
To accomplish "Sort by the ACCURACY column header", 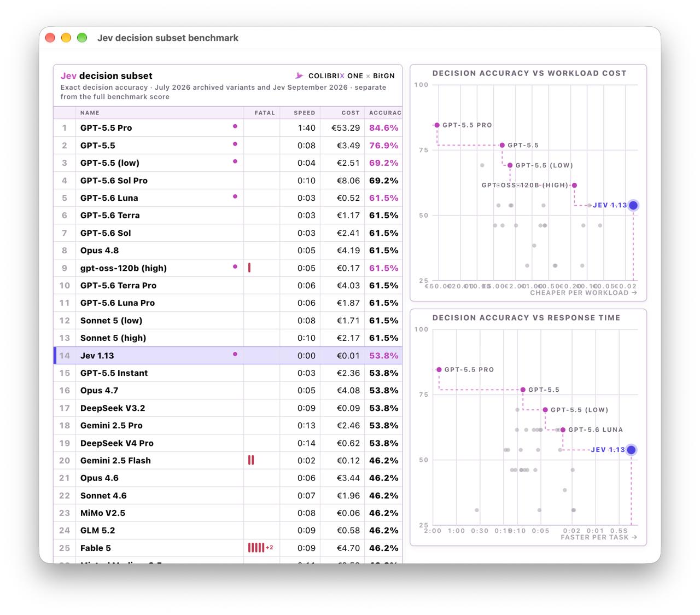I will (385, 113).
